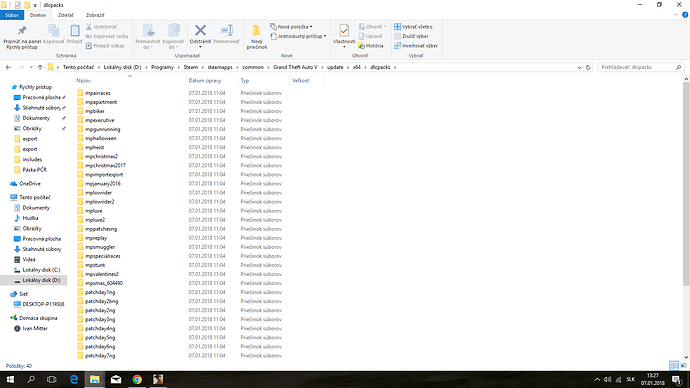Open Kopírovať do copy-to menu

click(x=173, y=37)
